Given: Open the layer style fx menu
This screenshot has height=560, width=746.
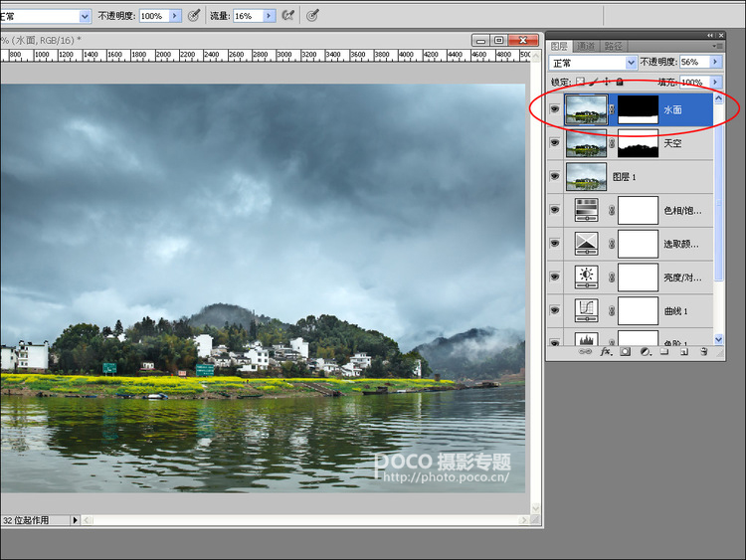Looking at the screenshot, I should [605, 351].
